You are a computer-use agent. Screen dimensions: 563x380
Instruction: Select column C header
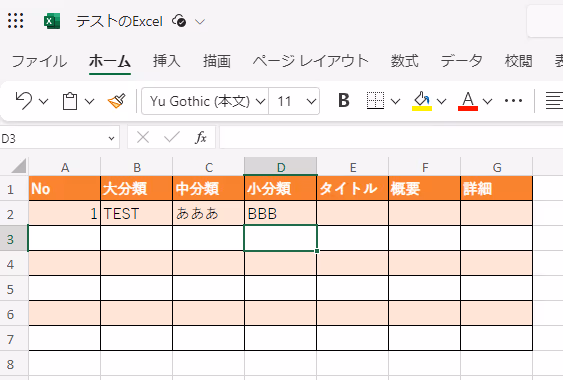coord(209,167)
